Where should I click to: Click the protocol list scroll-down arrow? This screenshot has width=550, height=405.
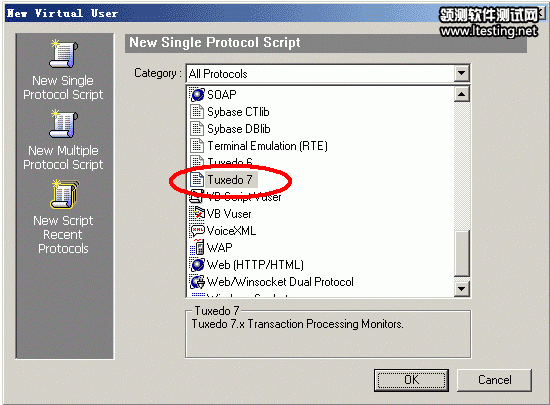point(462,289)
